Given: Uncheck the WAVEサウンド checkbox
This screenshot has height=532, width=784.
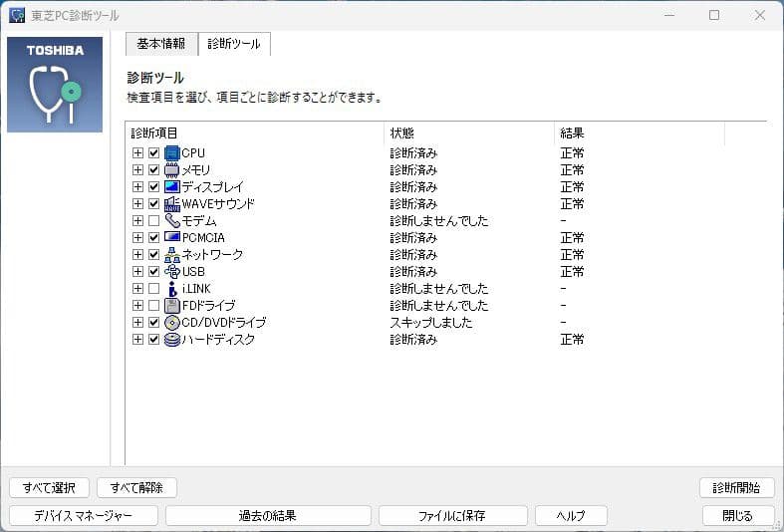Looking at the screenshot, I should coord(154,204).
